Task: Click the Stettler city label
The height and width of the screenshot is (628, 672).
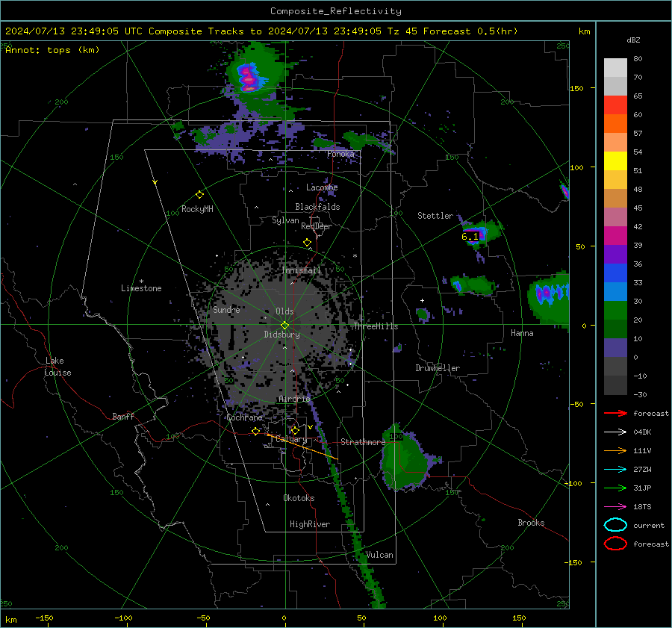Action: tap(435, 216)
